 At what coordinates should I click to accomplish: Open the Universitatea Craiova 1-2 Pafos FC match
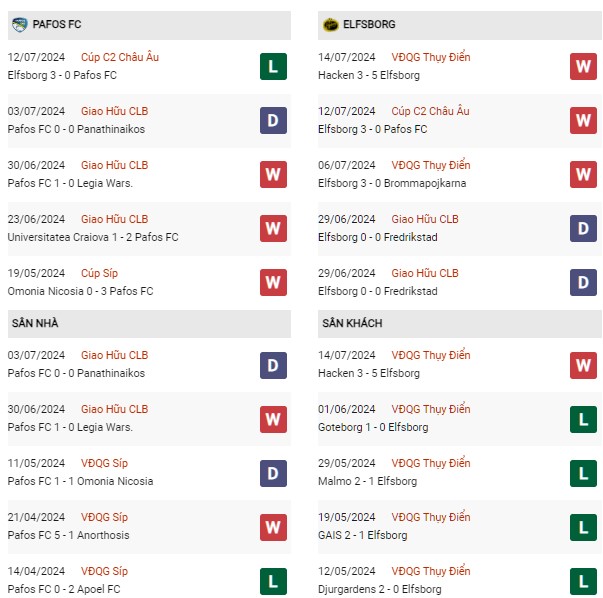point(93,237)
